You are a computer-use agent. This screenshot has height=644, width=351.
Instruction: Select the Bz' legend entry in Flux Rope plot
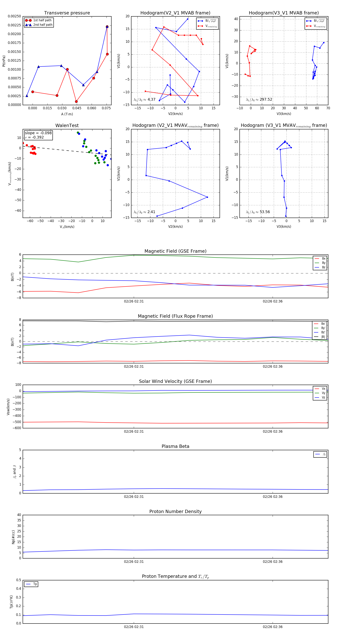pos(320,333)
